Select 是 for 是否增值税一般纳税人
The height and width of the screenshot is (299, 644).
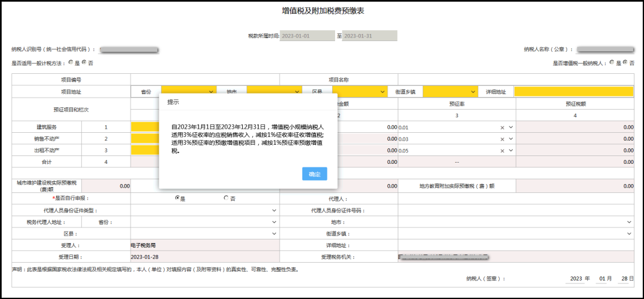(x=612, y=63)
